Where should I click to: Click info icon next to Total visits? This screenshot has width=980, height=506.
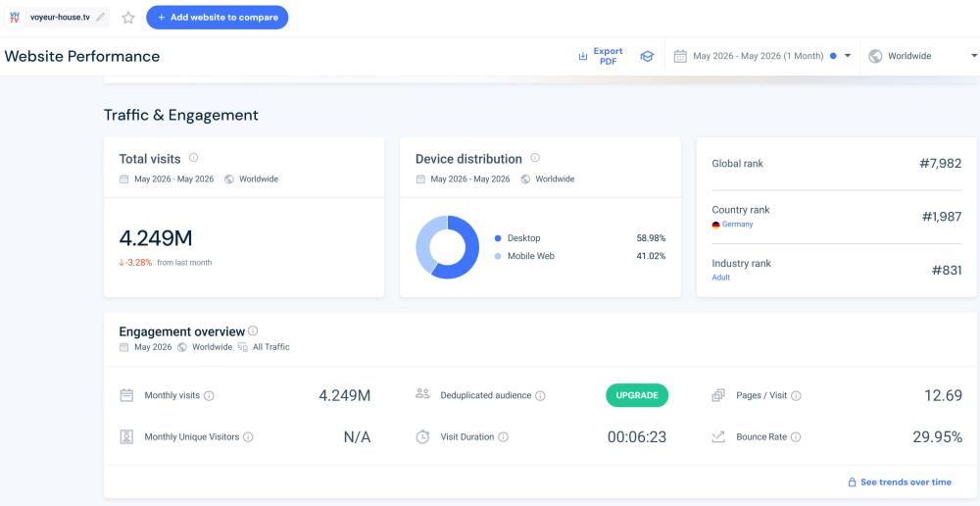[194, 158]
